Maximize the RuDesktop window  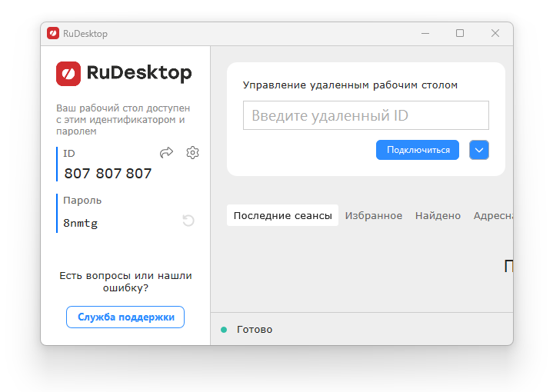point(460,34)
